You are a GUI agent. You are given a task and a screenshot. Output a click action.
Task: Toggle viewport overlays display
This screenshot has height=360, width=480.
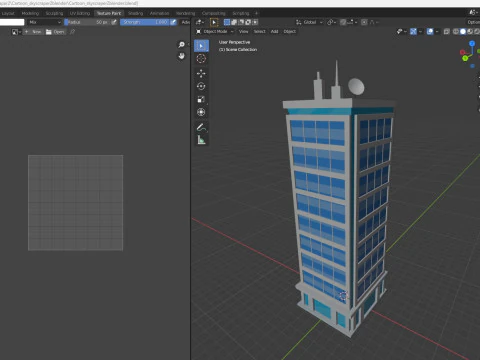tap(430, 32)
